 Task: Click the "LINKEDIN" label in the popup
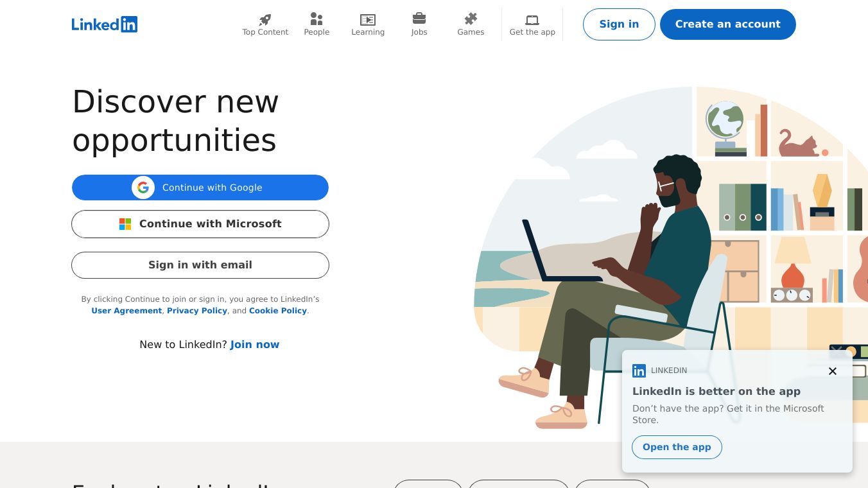tap(669, 370)
